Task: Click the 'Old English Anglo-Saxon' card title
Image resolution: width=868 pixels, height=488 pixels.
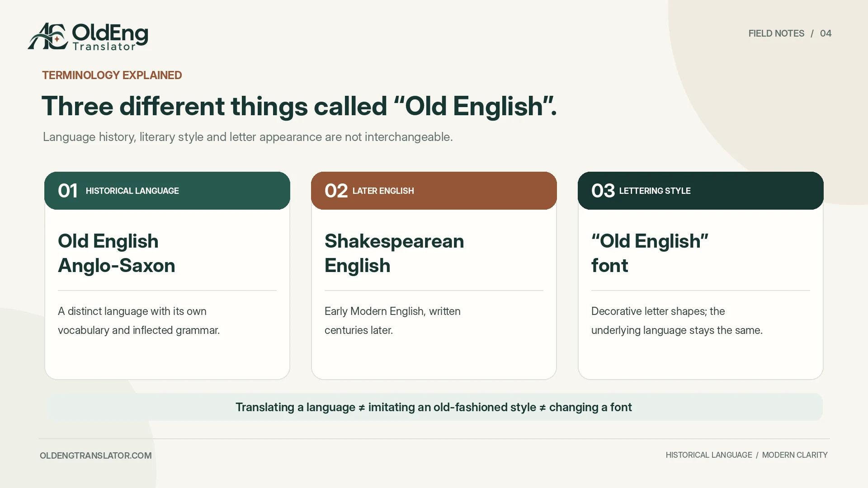Action: click(117, 253)
